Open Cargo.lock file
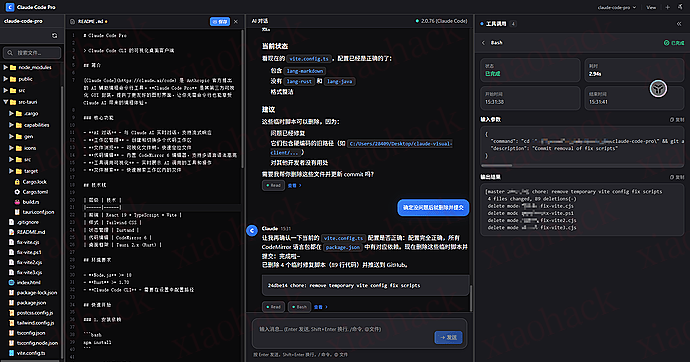This screenshot has width=690, height=362. pos(34,182)
